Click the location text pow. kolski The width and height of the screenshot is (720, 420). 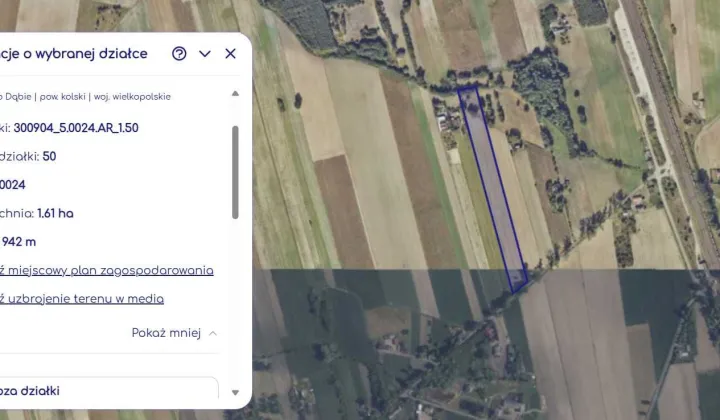pyautogui.click(x=62, y=97)
